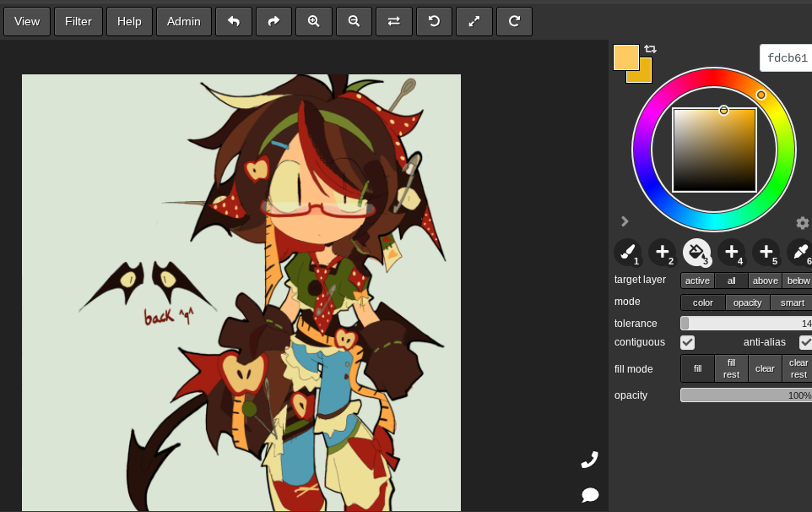This screenshot has height=512, width=812.
Task: Select the secondary color swatch
Action: tap(645, 76)
